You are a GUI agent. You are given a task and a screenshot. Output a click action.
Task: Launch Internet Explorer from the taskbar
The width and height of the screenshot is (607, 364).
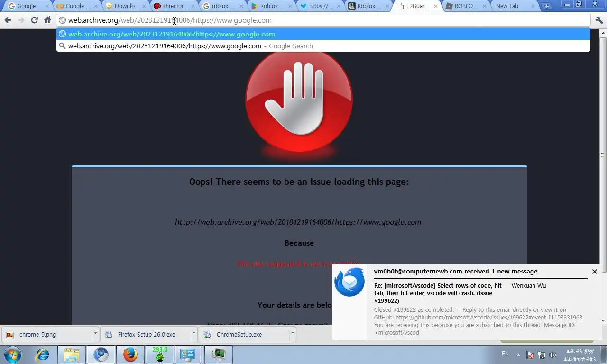[42, 355]
